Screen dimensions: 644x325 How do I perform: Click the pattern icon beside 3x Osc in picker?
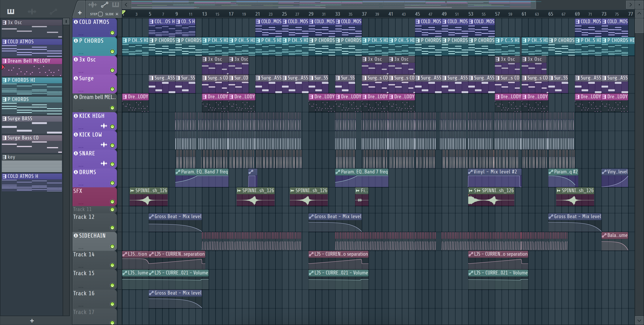coord(4,23)
